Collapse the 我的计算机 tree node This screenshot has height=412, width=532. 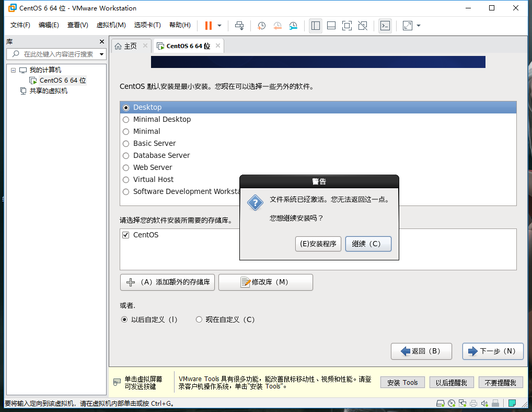tap(13, 70)
